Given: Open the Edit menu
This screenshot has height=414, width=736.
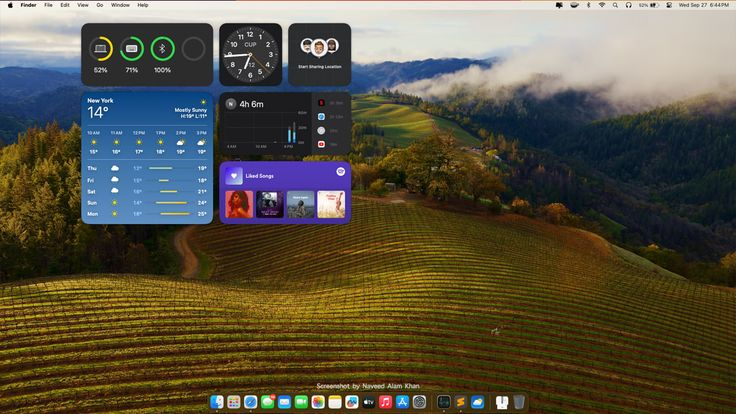Looking at the screenshot, I should tap(65, 5).
